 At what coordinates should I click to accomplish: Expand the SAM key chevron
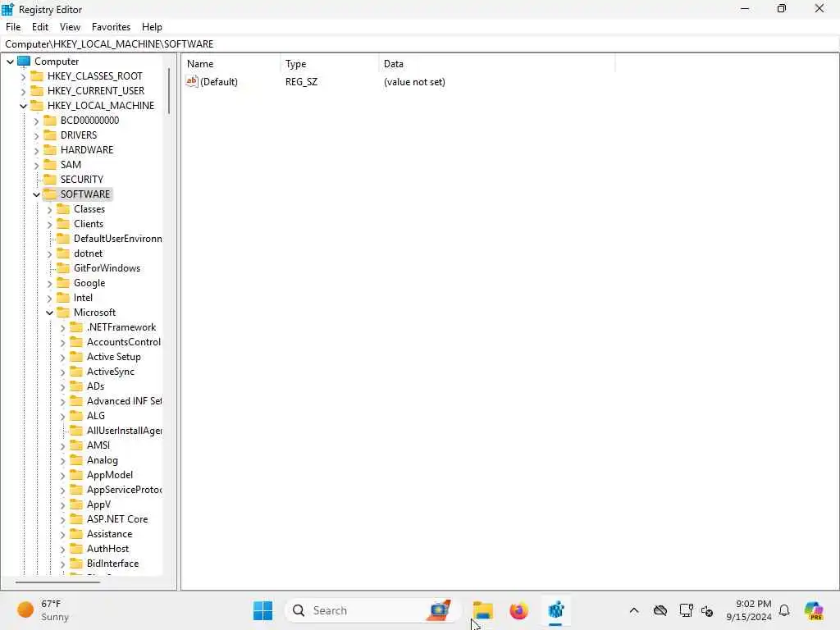[36, 165]
